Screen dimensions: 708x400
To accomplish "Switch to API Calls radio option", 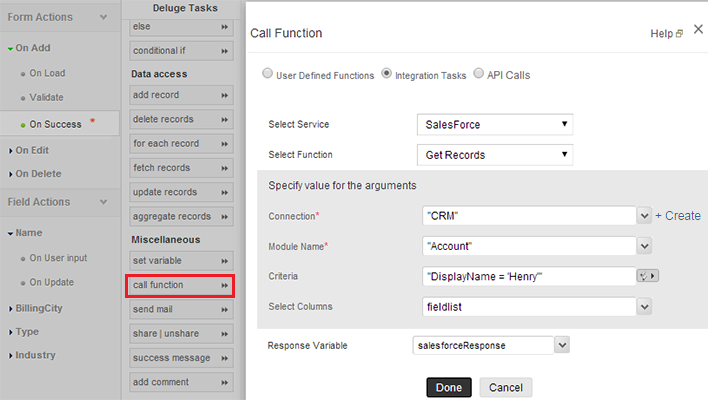I will click(478, 74).
